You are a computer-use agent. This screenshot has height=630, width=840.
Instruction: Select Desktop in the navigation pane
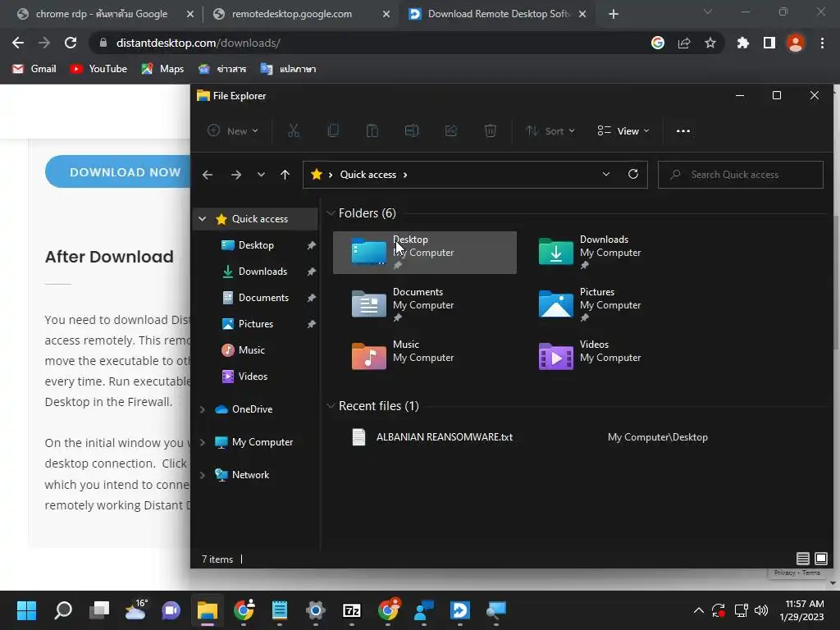point(256,245)
